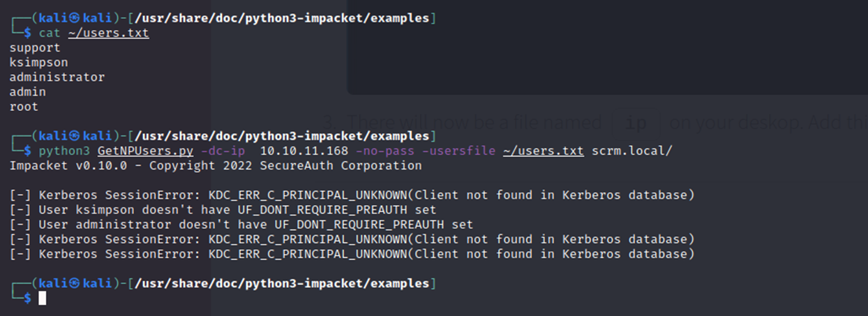The height and width of the screenshot is (316, 868).
Task: Click the first KDC_ERR_C_PRINCIPAL_UNKNOWN error line
Action: (352, 195)
